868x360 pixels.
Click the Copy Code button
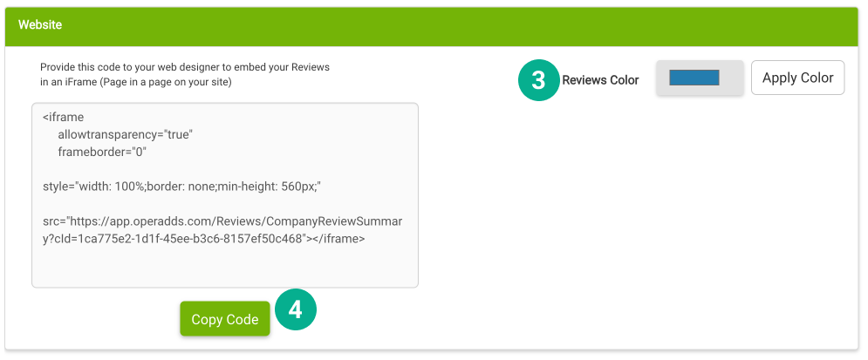[x=225, y=319]
